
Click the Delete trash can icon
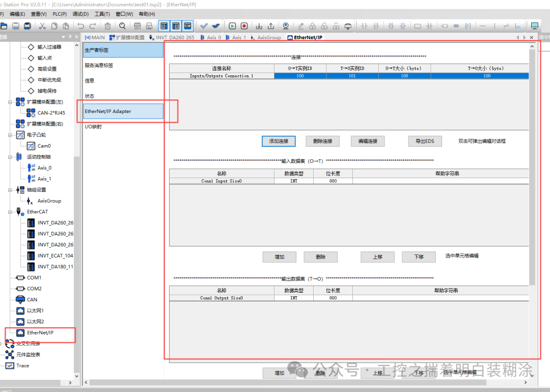click(107, 26)
